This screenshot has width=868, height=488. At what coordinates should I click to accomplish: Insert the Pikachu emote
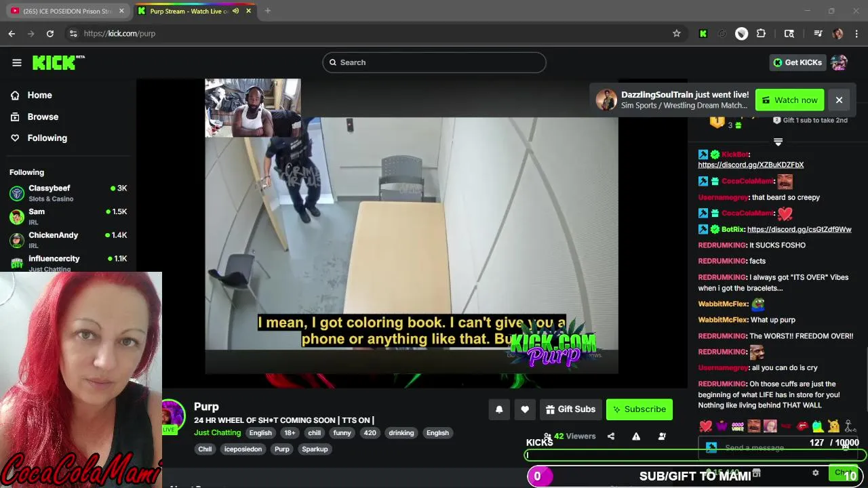(x=833, y=426)
